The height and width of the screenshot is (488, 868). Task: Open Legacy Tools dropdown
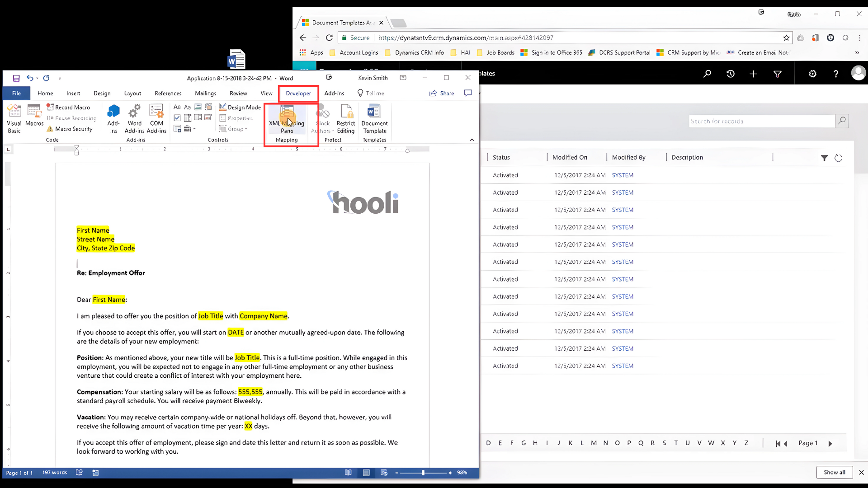[x=189, y=129]
